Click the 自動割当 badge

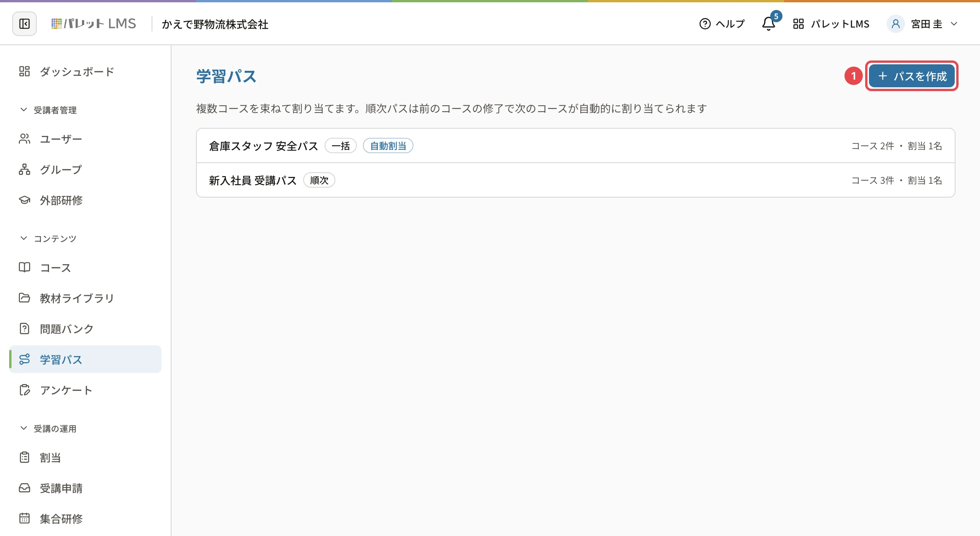[388, 146]
